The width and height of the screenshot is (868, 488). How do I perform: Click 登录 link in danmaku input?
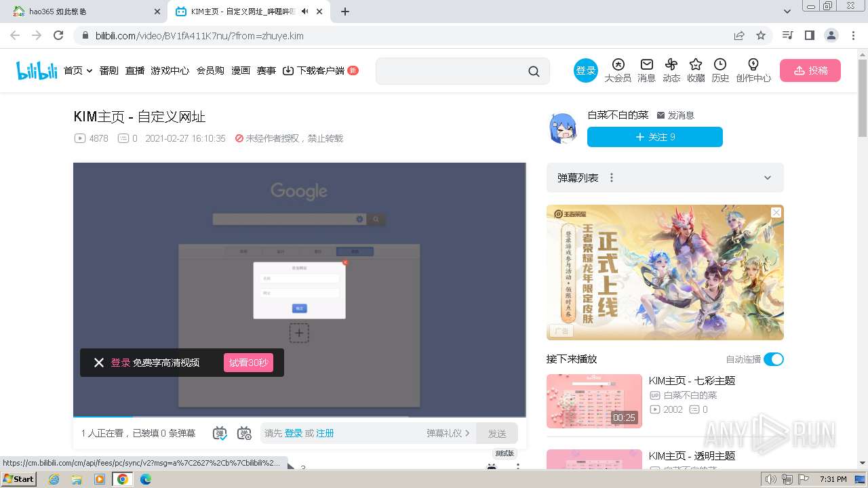(x=294, y=433)
